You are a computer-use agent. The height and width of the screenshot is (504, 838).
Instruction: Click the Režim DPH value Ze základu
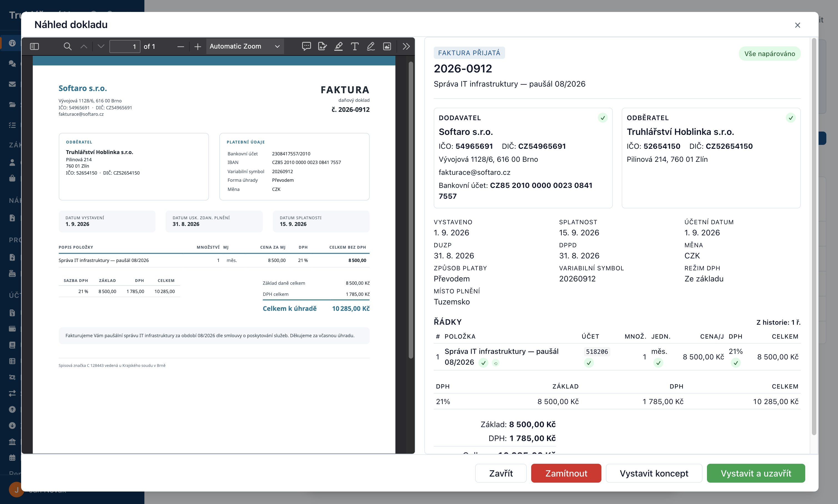(x=704, y=279)
